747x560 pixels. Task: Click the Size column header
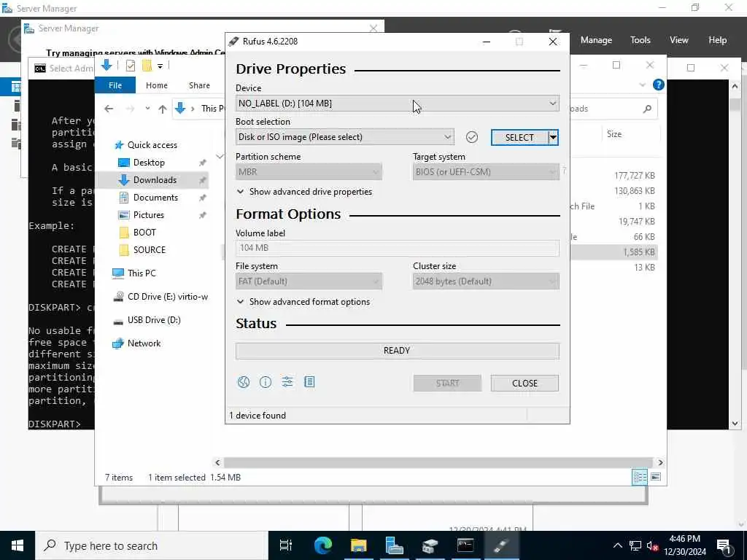pos(614,134)
